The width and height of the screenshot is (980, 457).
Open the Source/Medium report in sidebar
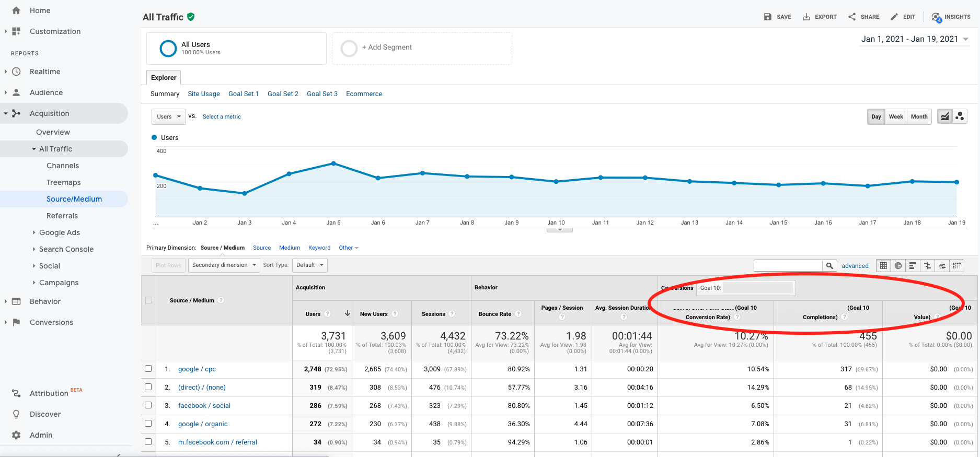[x=74, y=199]
